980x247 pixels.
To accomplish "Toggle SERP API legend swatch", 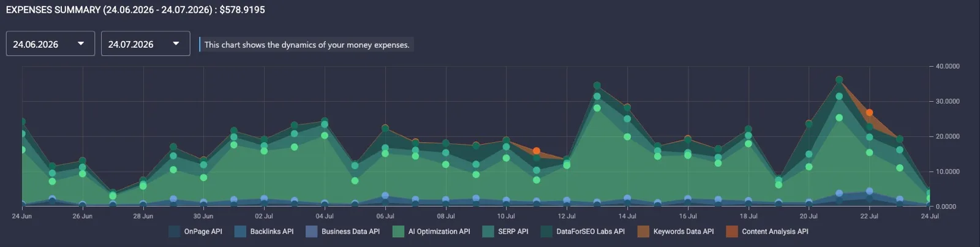I will coord(488,232).
